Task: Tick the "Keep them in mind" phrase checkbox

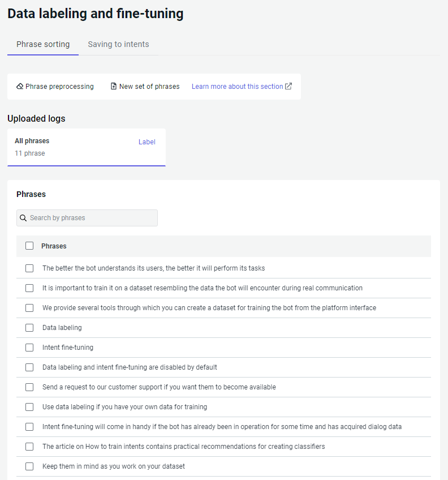Action: click(x=29, y=466)
